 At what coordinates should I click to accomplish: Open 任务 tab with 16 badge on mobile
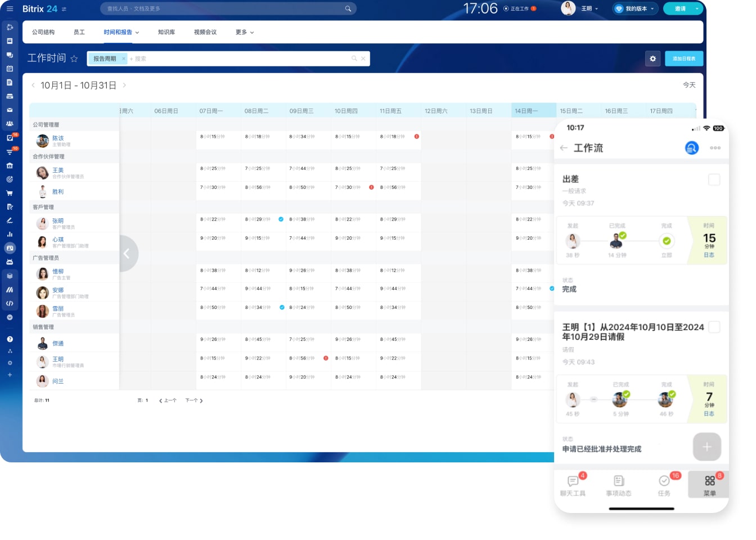[x=663, y=484]
